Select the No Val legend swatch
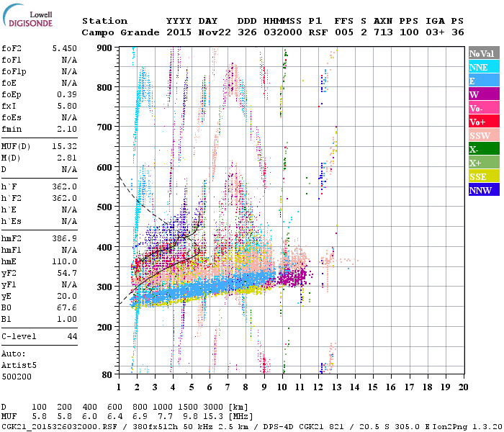Viewport: 504px width, 432px height. pos(484,53)
